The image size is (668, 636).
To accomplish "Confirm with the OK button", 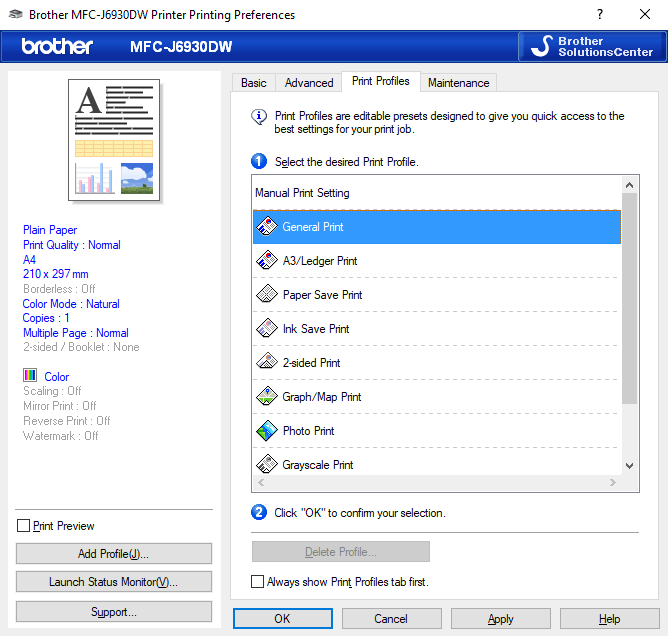I will click(x=283, y=619).
